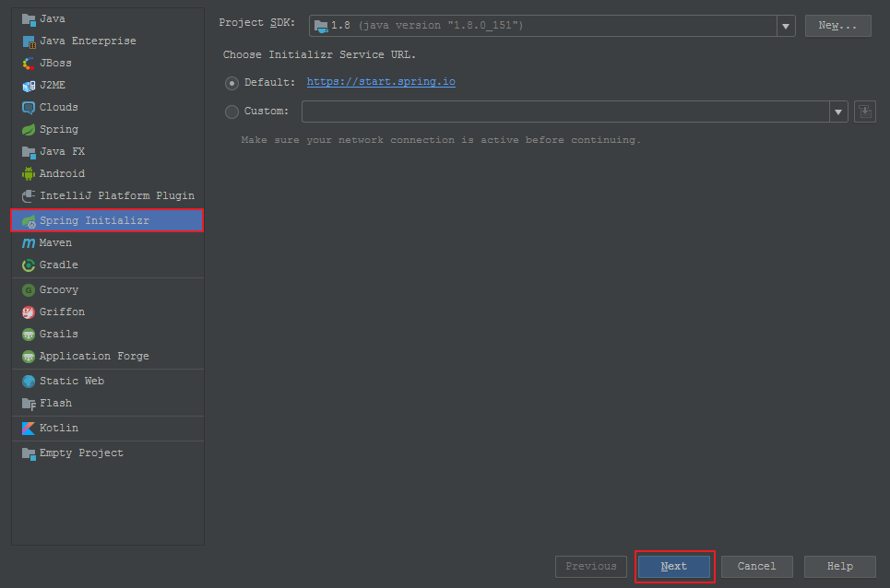Select Flash project type label
Screen dimensions: 890x588
pyautogui.click(x=55, y=404)
